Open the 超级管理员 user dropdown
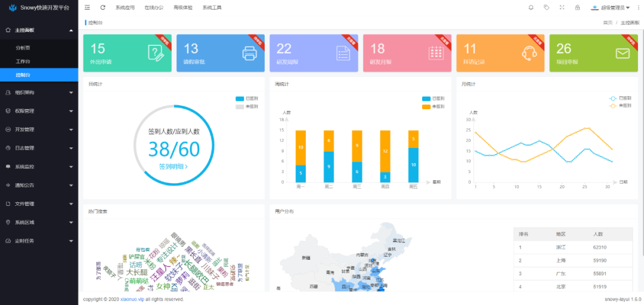 [x=611, y=8]
